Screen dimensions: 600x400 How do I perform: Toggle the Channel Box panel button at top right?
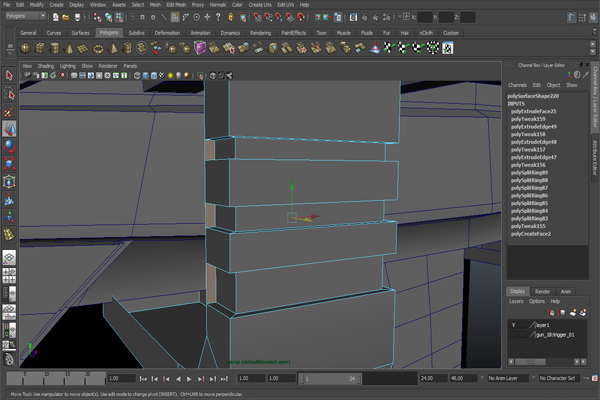[593, 17]
